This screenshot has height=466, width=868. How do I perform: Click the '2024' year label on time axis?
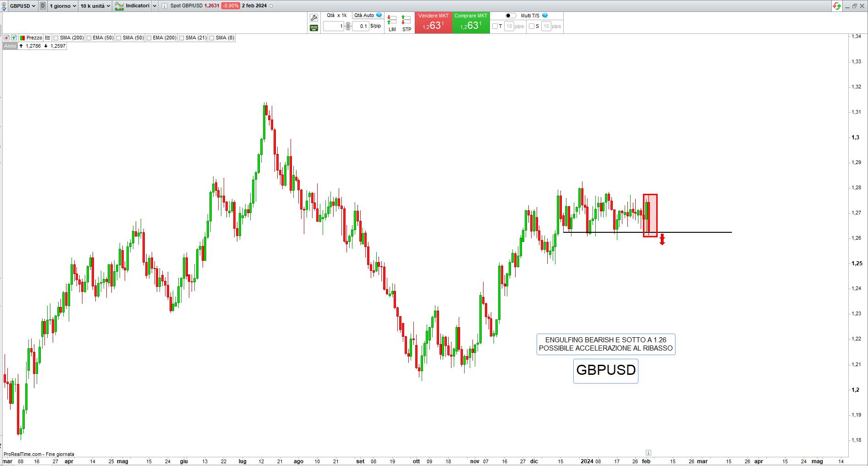pyautogui.click(x=587, y=461)
